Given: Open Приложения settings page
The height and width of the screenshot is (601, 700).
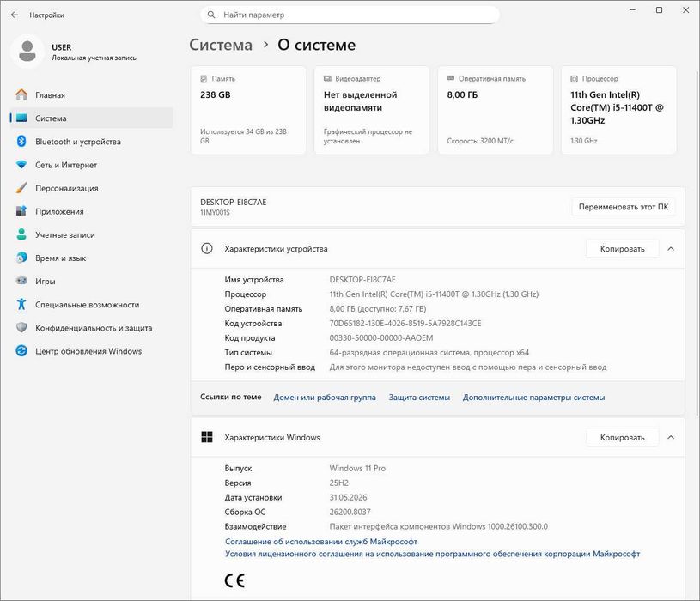Looking at the screenshot, I should 92,211.
